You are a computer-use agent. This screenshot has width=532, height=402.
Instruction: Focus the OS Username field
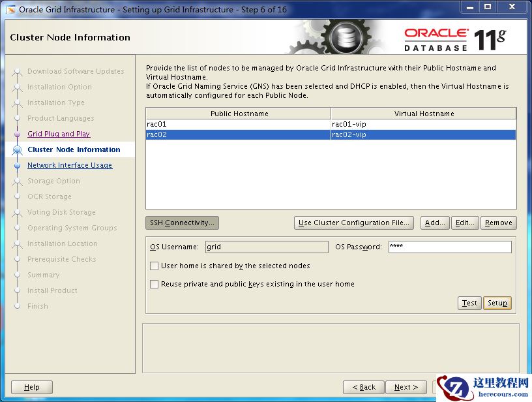click(267, 247)
